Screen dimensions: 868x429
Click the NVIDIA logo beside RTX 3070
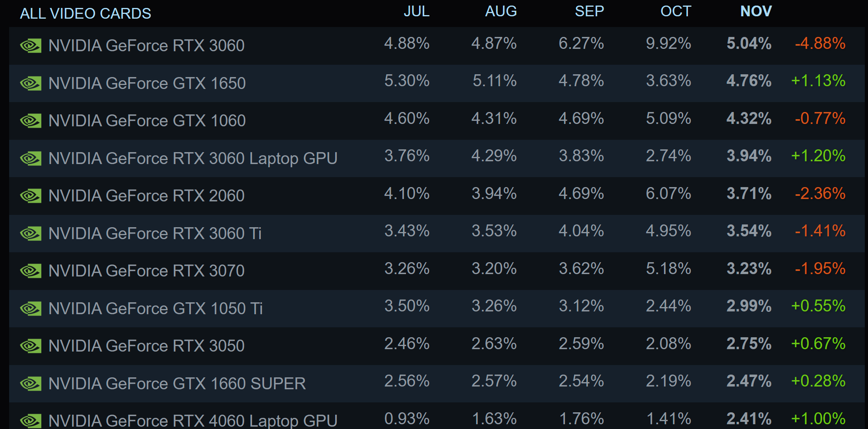[31, 271]
